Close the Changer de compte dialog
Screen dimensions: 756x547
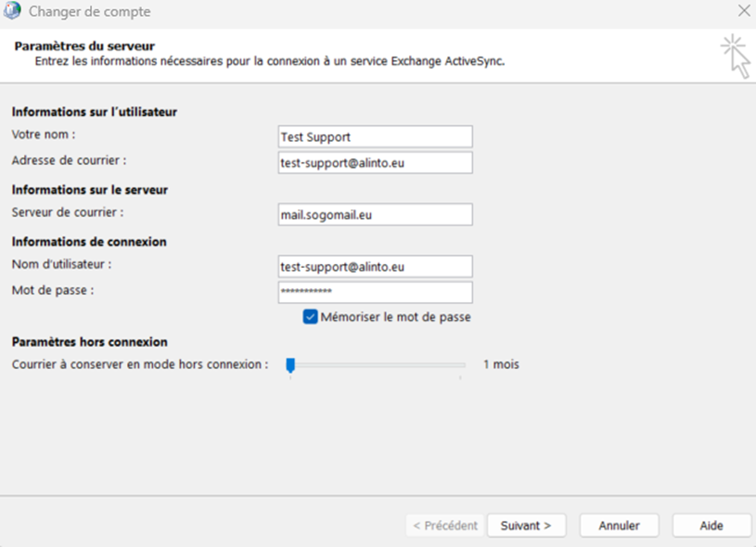(743, 12)
